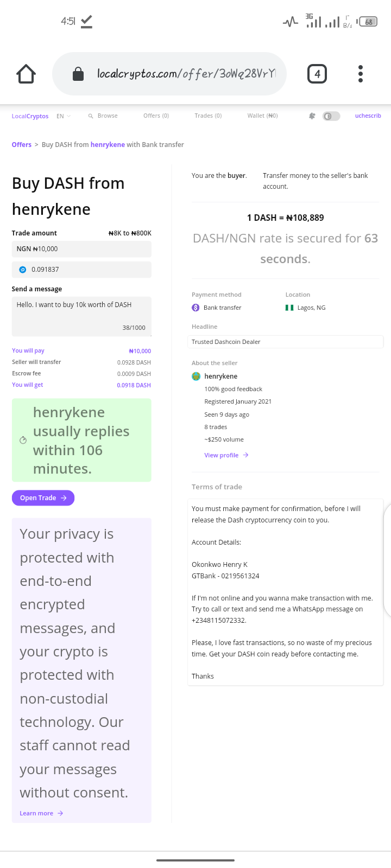Open the browser tab switcher showing 4
This screenshot has height=868, width=391.
[317, 74]
